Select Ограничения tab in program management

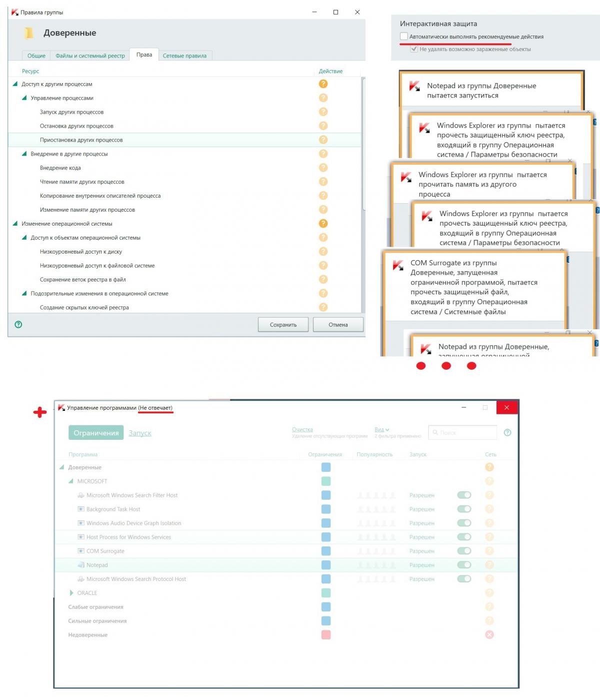(96, 433)
